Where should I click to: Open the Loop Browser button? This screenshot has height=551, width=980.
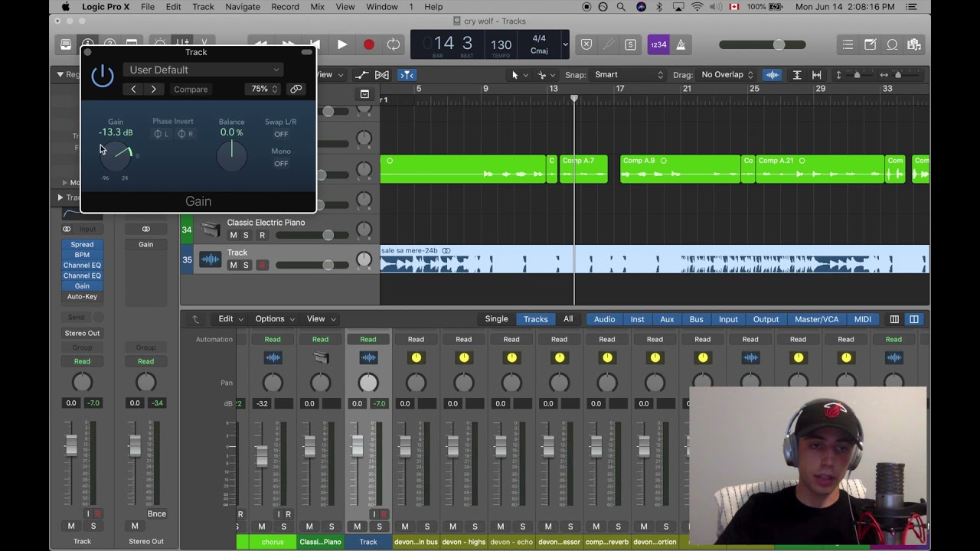pos(892,44)
